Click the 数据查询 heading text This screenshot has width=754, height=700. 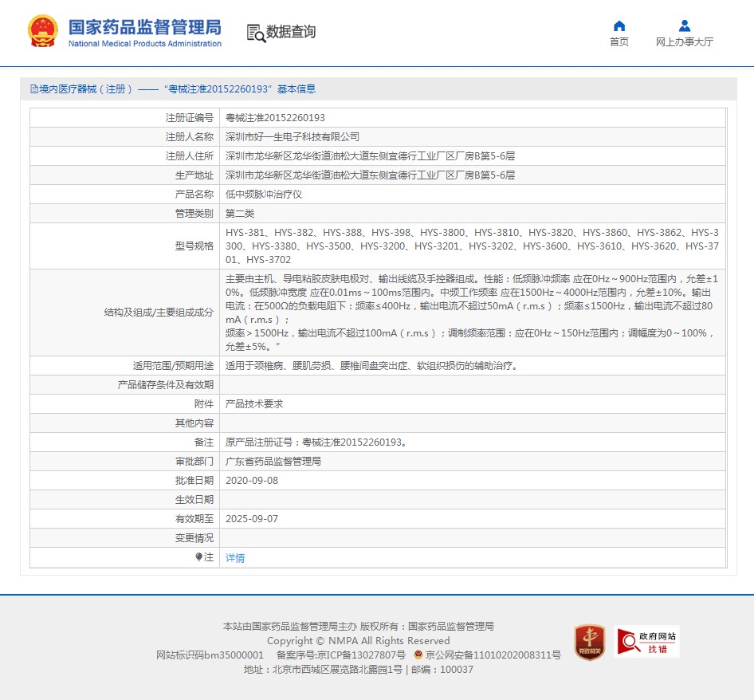pyautogui.click(x=291, y=32)
